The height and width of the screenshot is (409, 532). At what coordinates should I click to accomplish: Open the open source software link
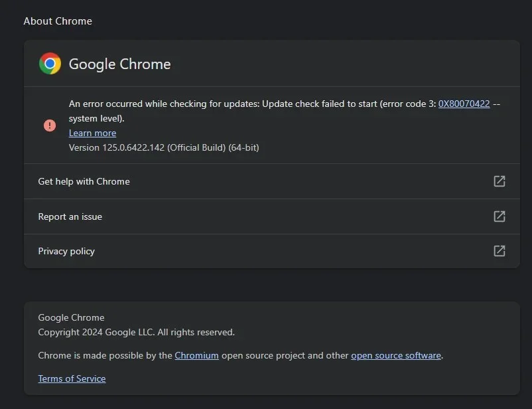coord(395,355)
